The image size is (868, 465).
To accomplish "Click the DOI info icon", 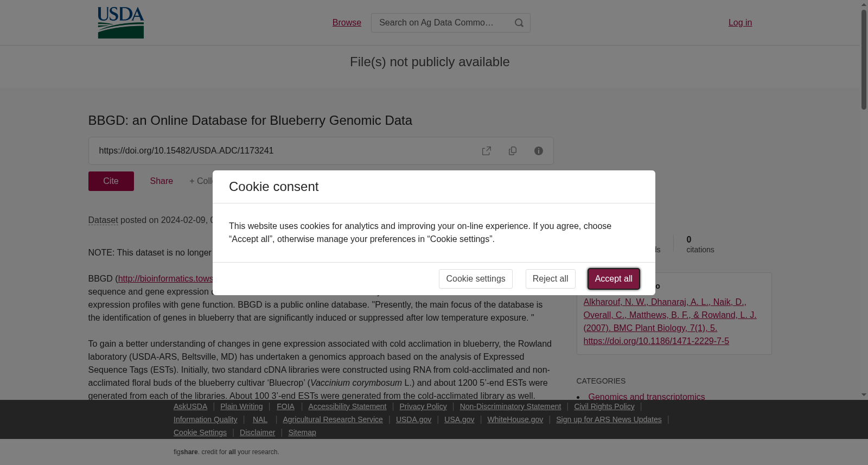I will pos(539,151).
